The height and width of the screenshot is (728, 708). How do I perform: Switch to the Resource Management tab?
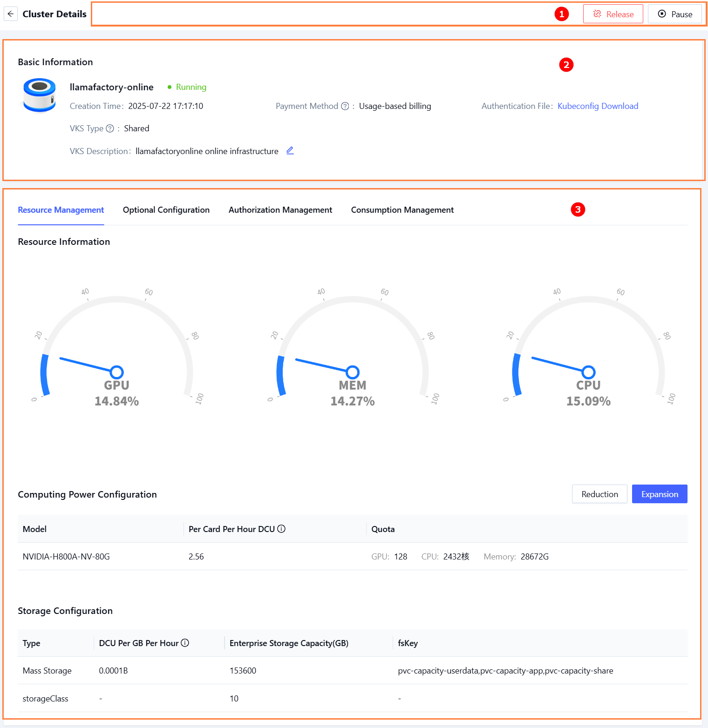tap(61, 210)
